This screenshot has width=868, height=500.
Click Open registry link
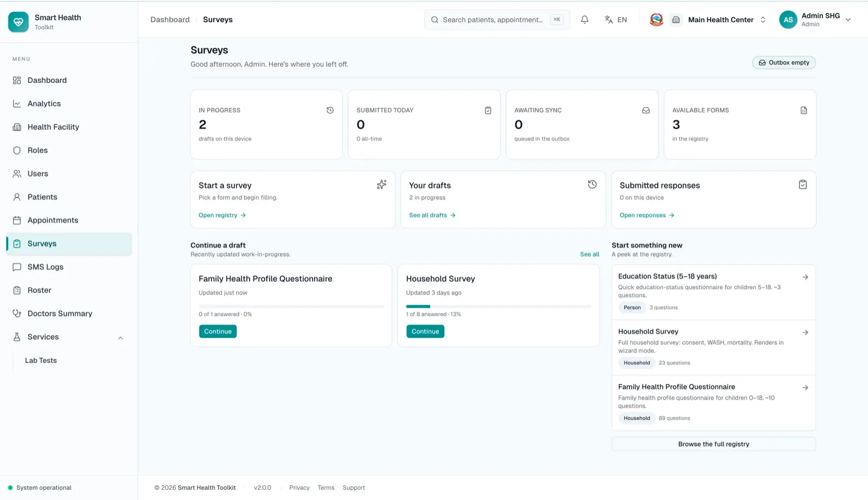click(222, 215)
